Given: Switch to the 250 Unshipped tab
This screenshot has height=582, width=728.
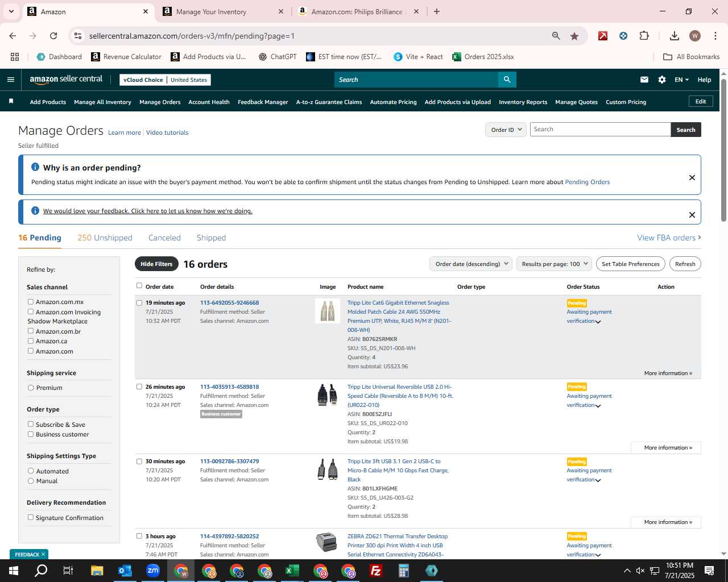Looking at the screenshot, I should pos(105,238).
